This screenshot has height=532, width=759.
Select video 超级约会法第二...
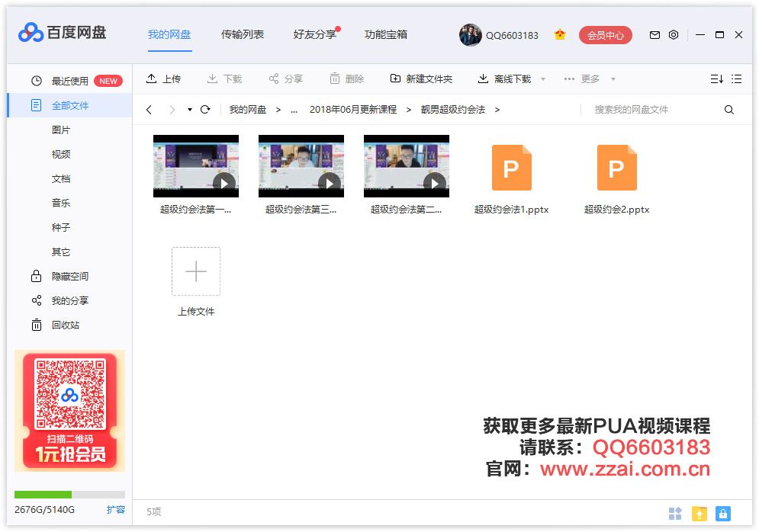407,175
